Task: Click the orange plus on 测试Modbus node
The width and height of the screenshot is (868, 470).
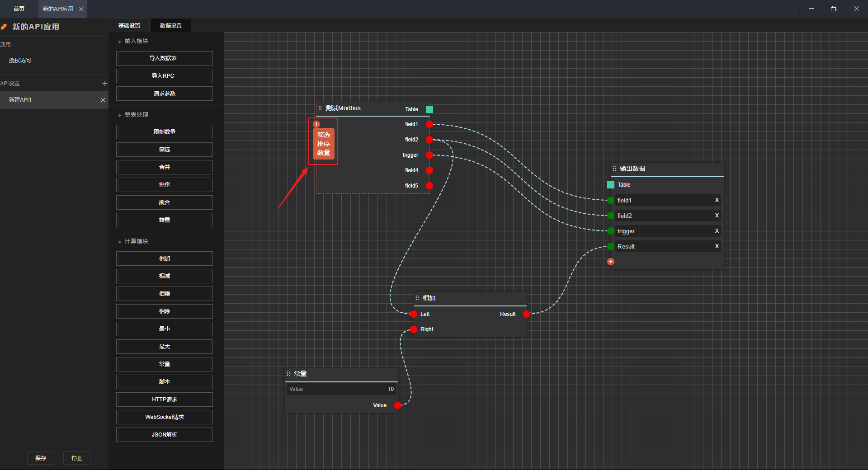Action: [x=316, y=124]
